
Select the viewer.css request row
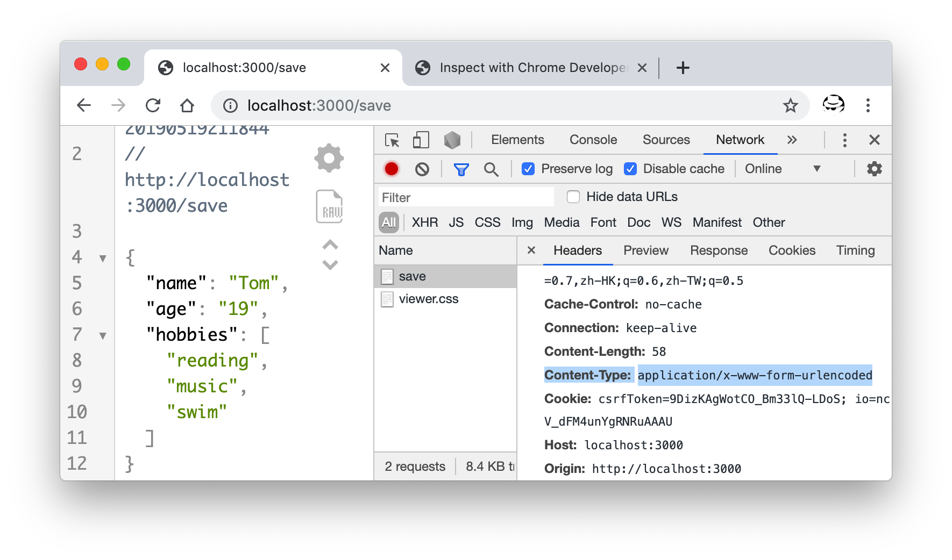click(445, 299)
